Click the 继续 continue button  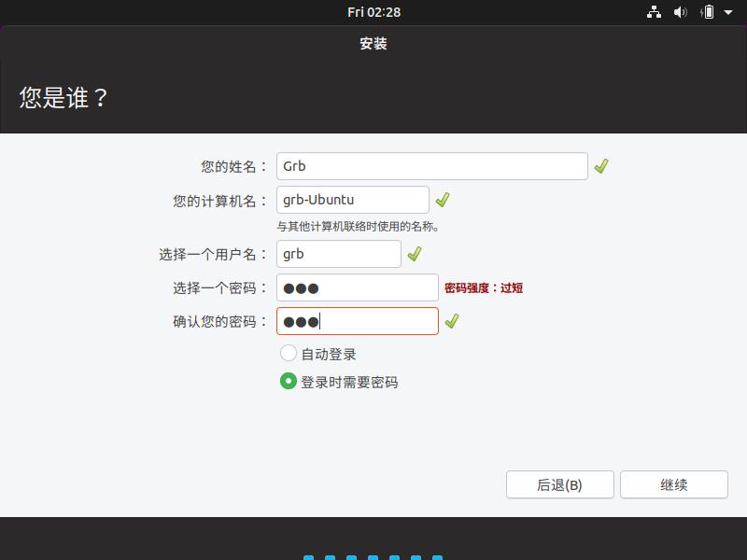point(673,484)
